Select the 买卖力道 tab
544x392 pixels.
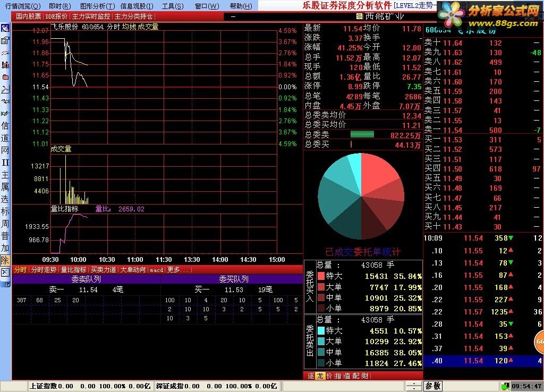[104, 269]
